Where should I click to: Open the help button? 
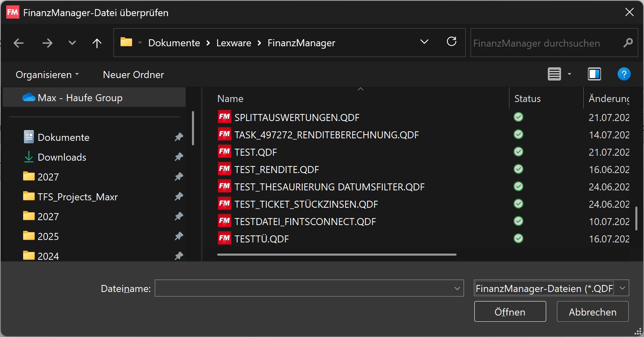pos(624,74)
